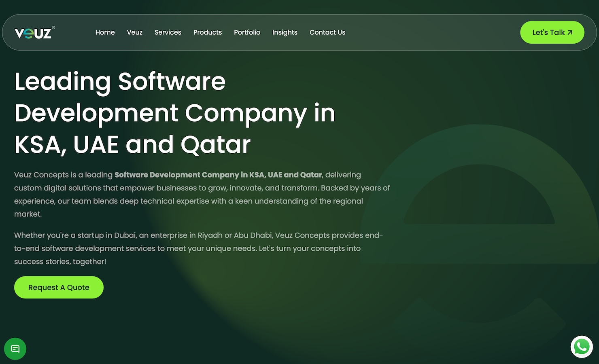The image size is (599, 364).
Task: Open the Services menu
Action: [168, 32]
